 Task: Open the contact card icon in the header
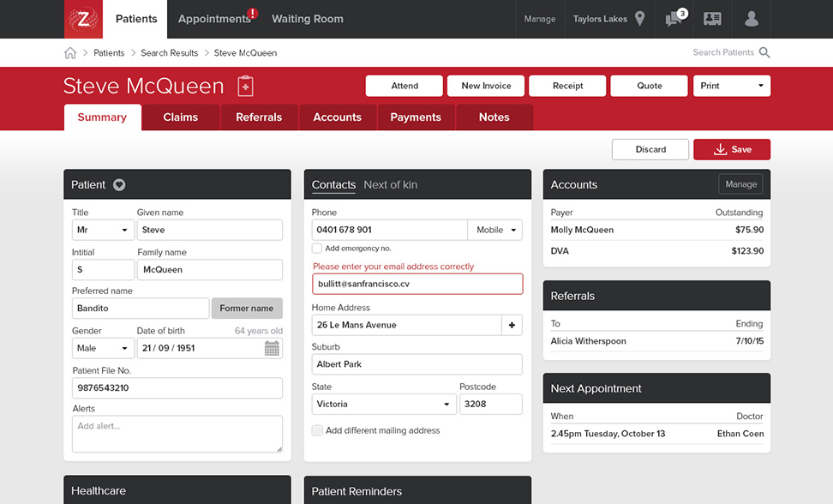712,19
